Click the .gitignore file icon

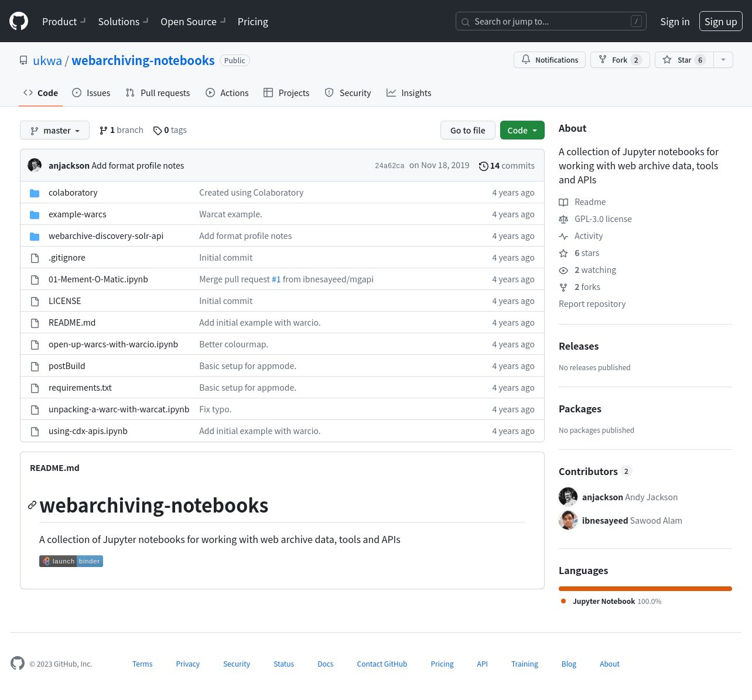[x=35, y=258]
